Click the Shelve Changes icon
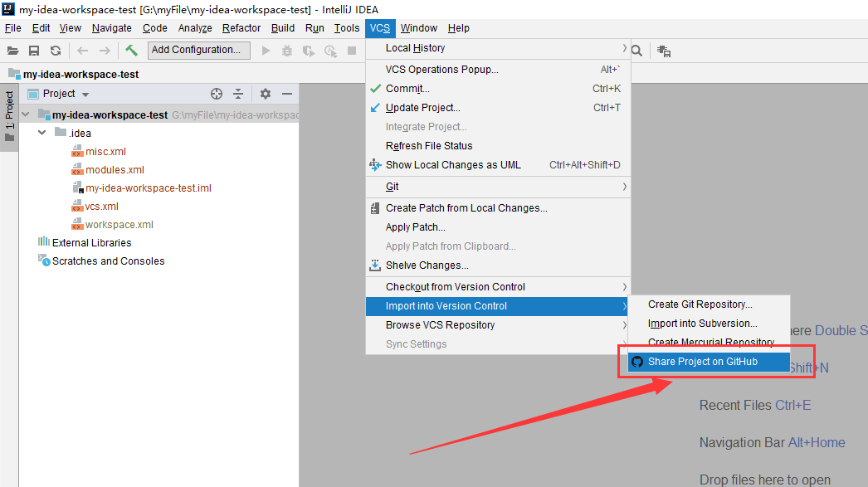 [x=375, y=265]
